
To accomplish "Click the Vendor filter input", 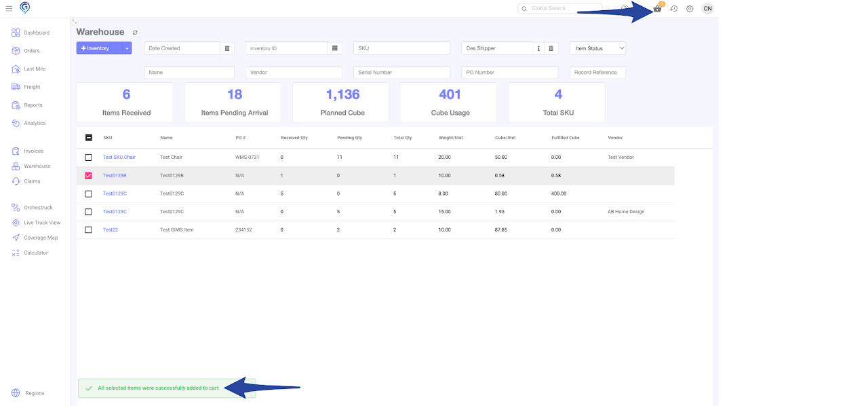I will (x=294, y=72).
